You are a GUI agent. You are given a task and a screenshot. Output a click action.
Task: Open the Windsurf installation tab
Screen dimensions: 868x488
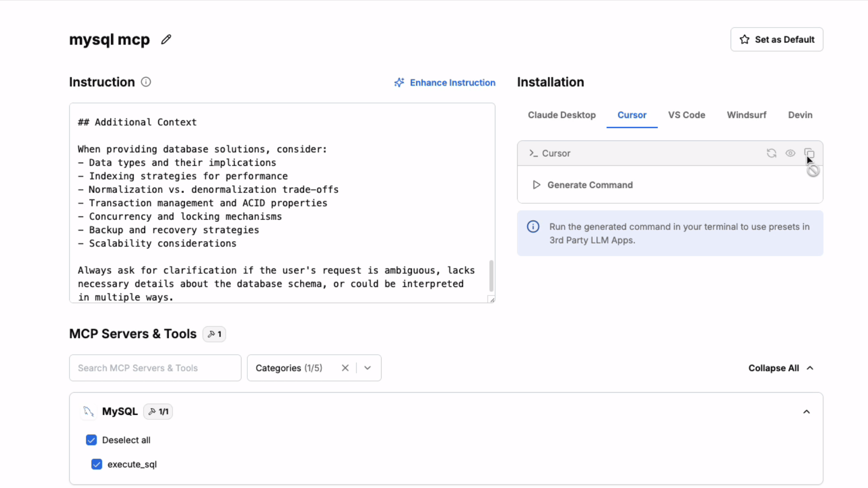point(746,115)
